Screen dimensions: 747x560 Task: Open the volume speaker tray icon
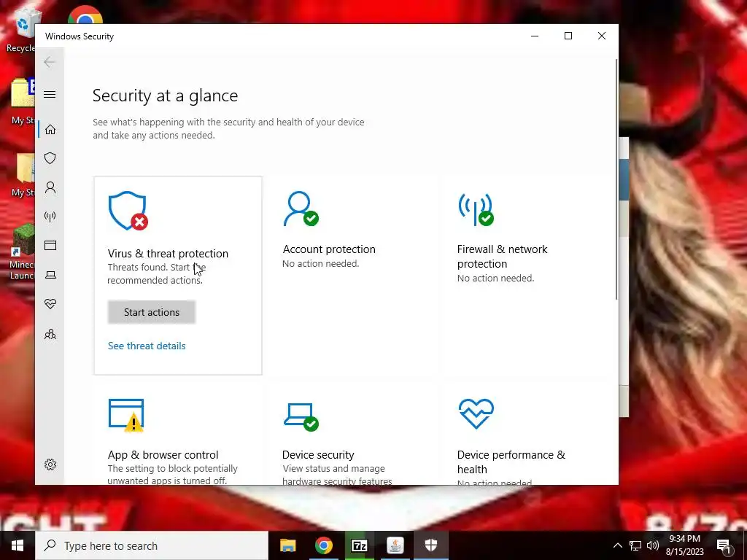point(653,545)
